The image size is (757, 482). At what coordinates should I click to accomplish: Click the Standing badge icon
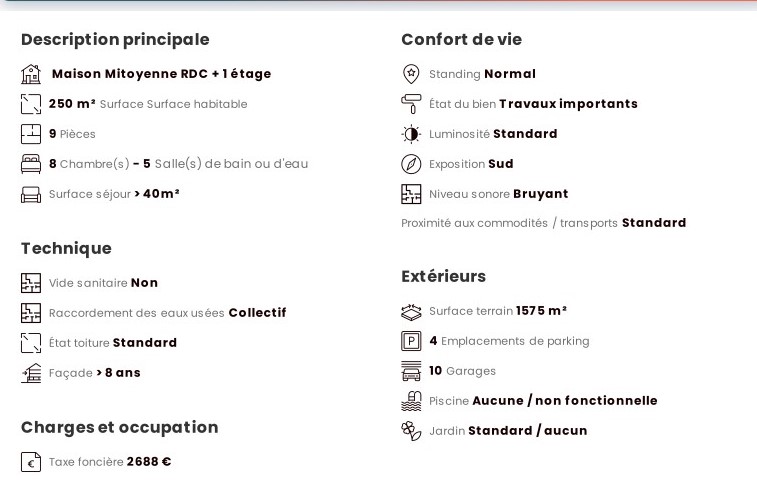tap(411, 74)
